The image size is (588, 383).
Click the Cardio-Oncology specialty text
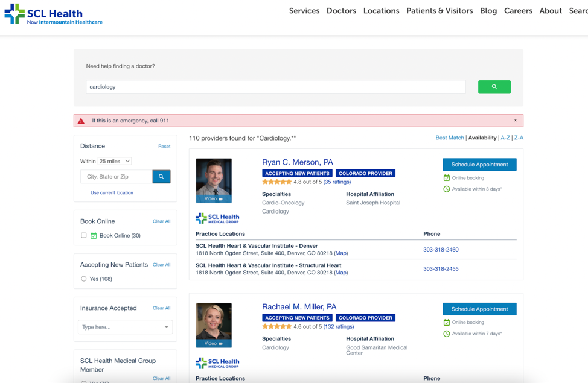[283, 203]
